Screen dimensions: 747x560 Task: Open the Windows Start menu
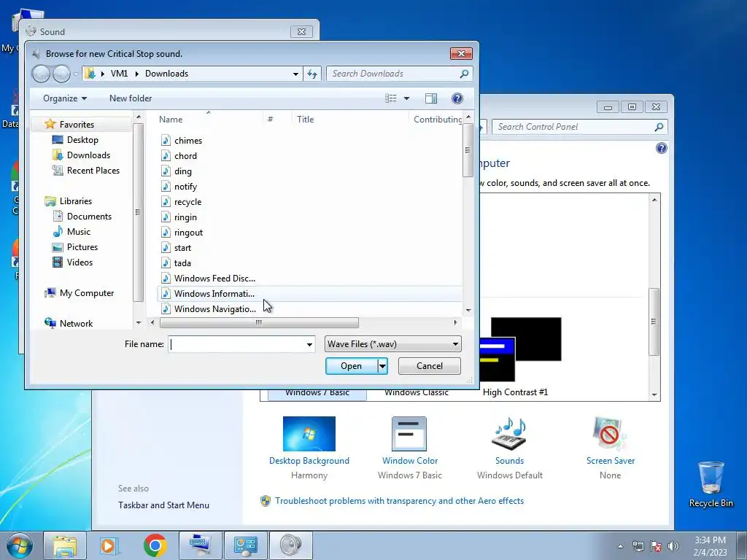click(x=19, y=545)
